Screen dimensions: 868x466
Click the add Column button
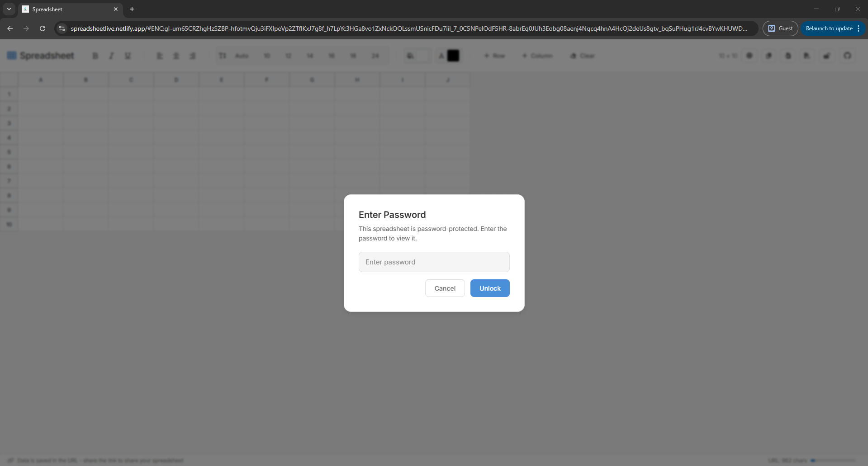537,56
